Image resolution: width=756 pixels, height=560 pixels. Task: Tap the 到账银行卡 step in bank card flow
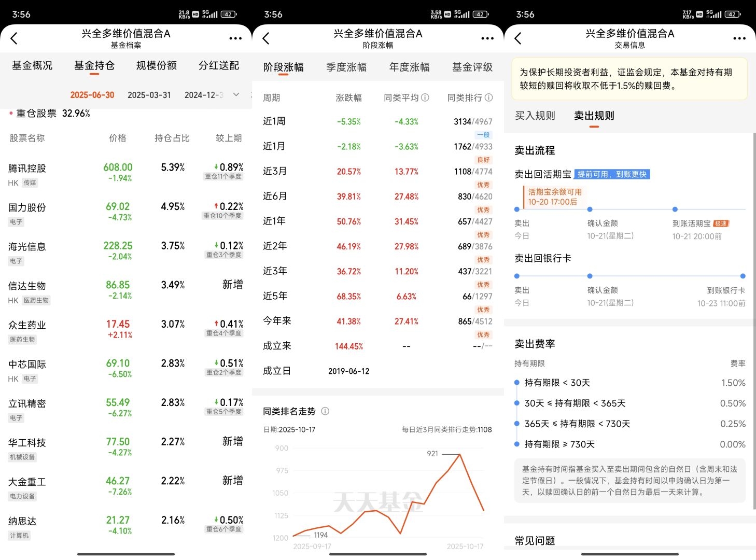(726, 290)
